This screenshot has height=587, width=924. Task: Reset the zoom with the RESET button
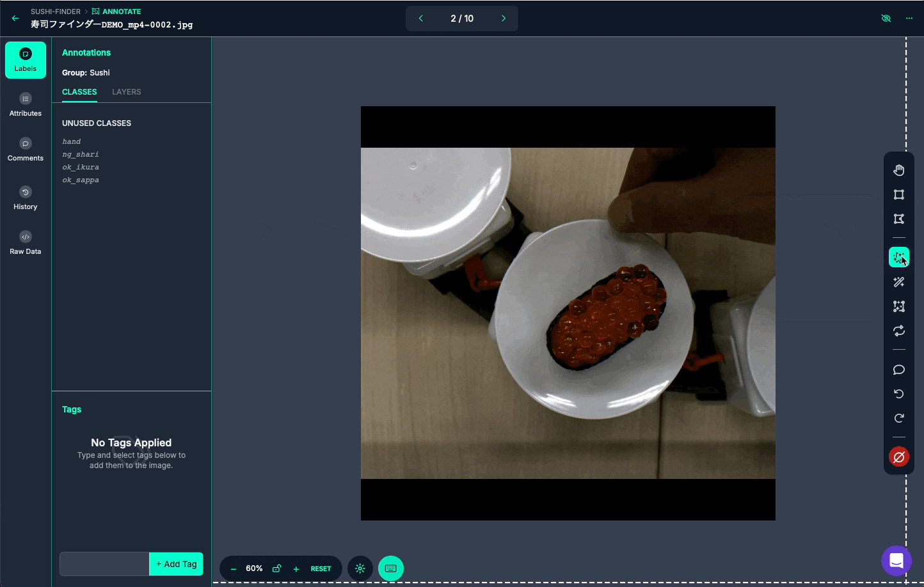pos(321,568)
